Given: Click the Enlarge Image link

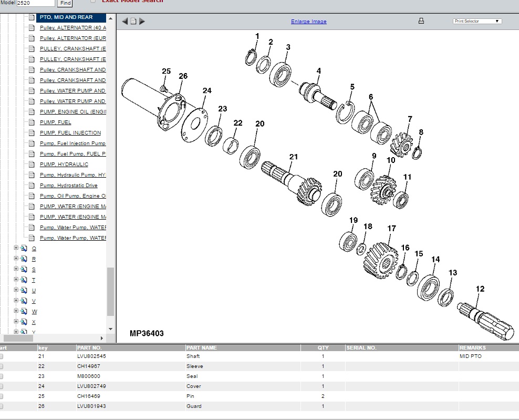Looking at the screenshot, I should tap(308, 22).
